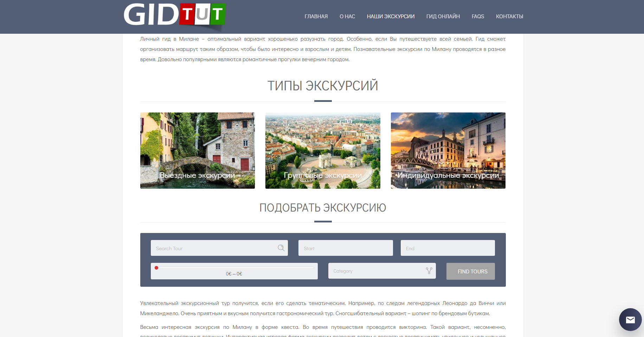Viewport: 644px width, 337px height.
Task: Open the mail chat widget
Action: point(630,319)
